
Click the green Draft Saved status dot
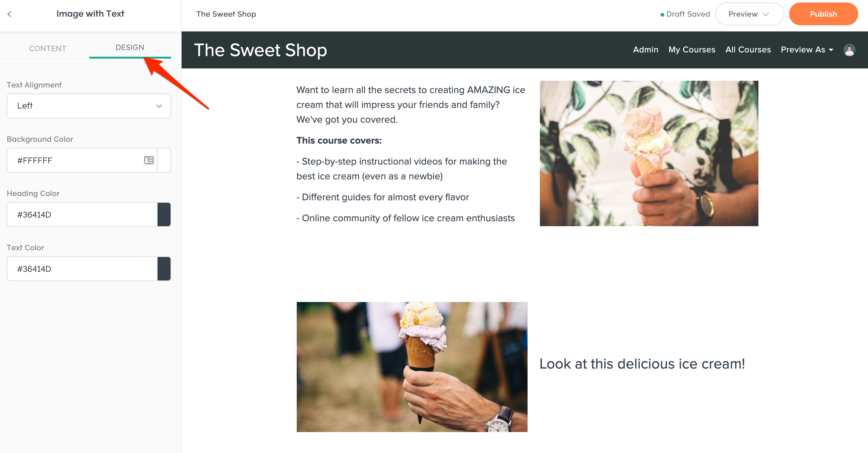click(x=662, y=14)
